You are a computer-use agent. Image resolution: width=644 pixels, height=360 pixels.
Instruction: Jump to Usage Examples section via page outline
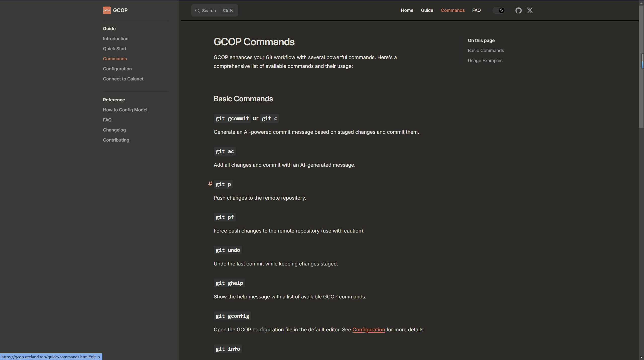[485, 60]
